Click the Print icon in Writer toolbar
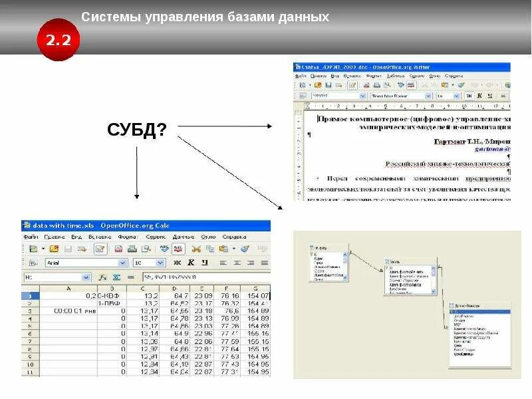The width and height of the screenshot is (532, 399). pos(376,85)
